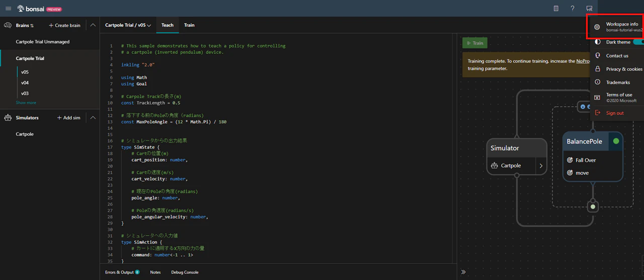Click the Simulators robot icon
This screenshot has height=280, width=644.
coord(8,118)
